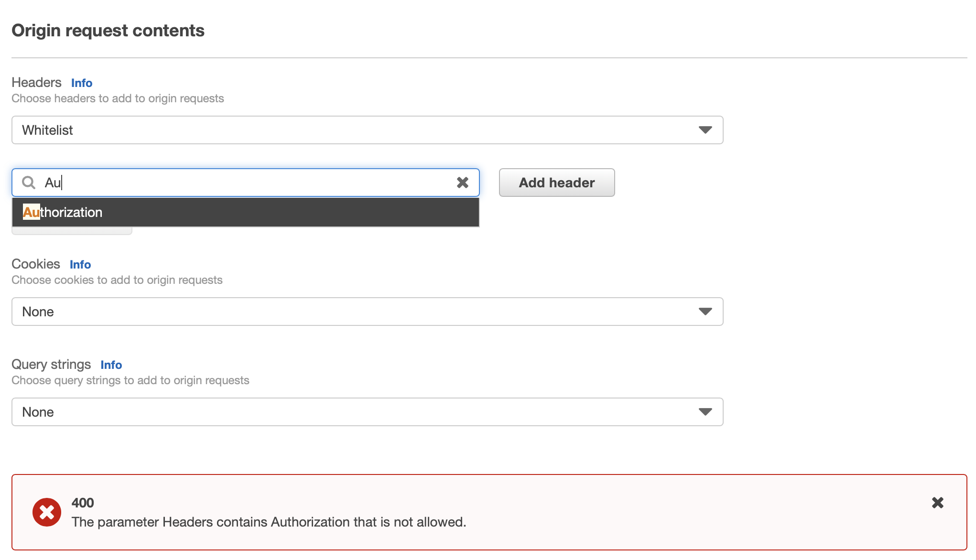
Task: Click the 400 error code text
Action: pyautogui.click(x=83, y=503)
